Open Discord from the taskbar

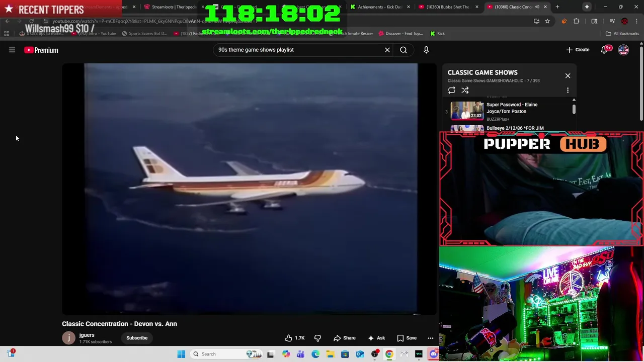pos(434,354)
